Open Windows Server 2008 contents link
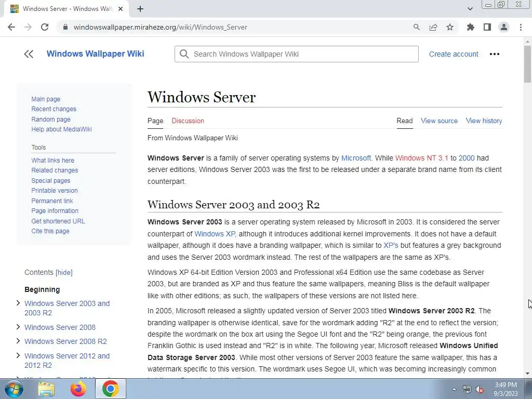Viewport: 532px width, 399px height. [x=60, y=327]
